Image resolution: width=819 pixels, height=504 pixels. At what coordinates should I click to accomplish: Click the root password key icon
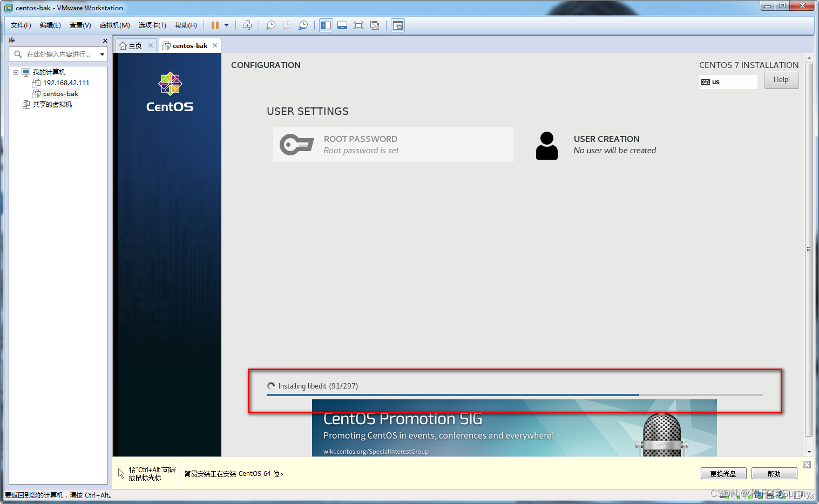[296, 145]
